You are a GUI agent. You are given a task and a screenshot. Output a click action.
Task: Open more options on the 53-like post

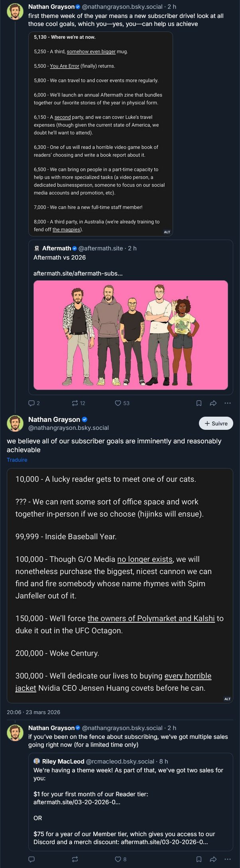[x=228, y=403]
